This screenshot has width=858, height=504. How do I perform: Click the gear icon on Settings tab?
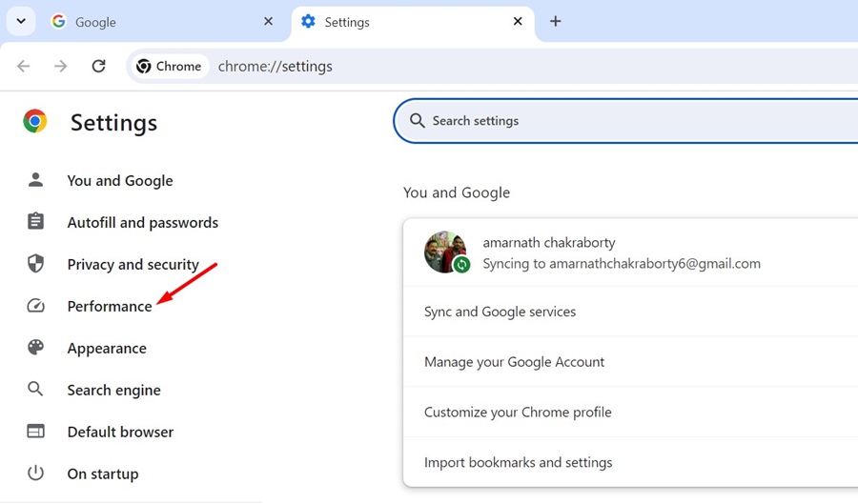(309, 21)
